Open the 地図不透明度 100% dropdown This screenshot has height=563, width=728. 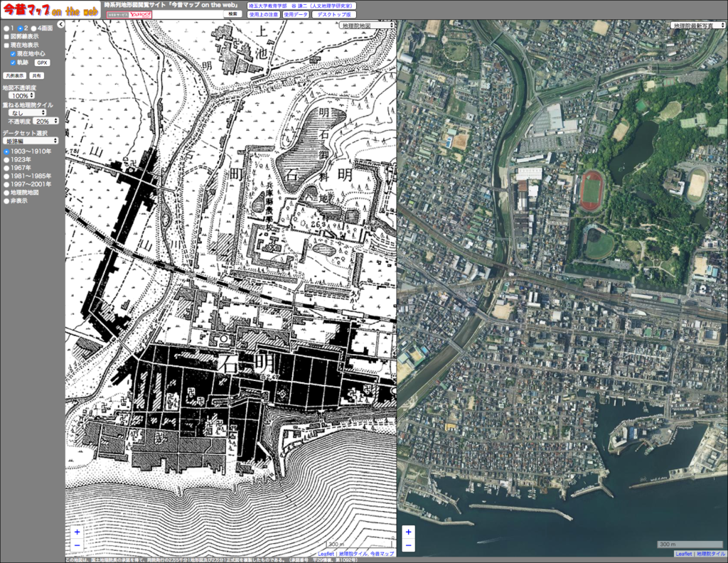tap(22, 95)
